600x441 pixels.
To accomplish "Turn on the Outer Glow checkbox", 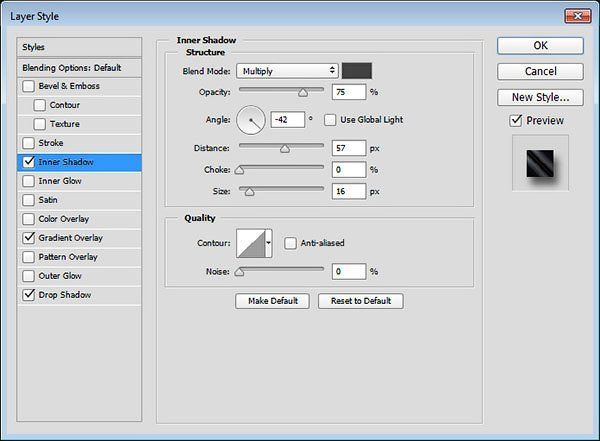I will pos(28,276).
